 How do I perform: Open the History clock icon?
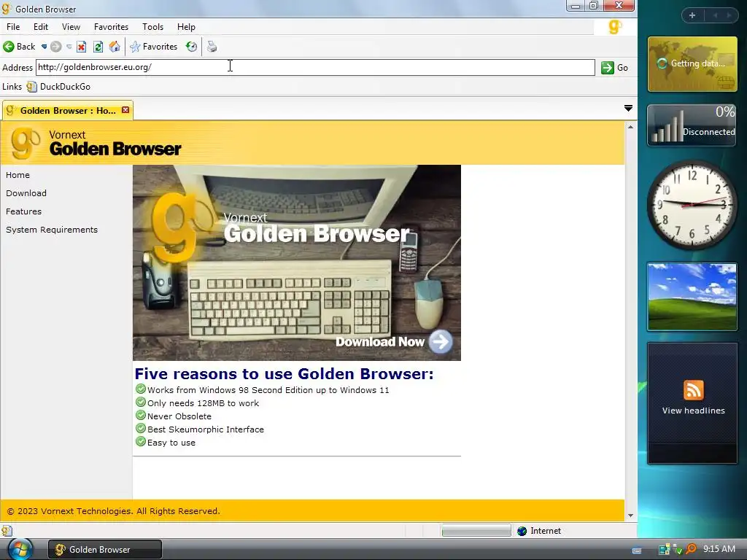(192, 47)
